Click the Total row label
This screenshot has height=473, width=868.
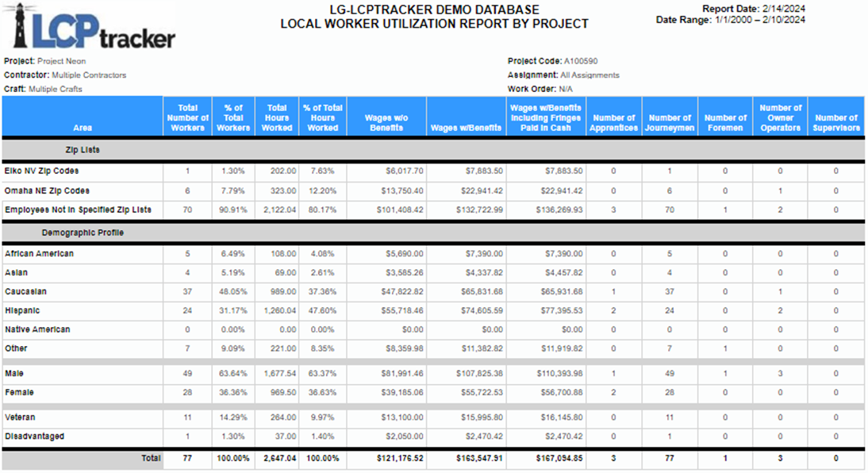(x=151, y=458)
